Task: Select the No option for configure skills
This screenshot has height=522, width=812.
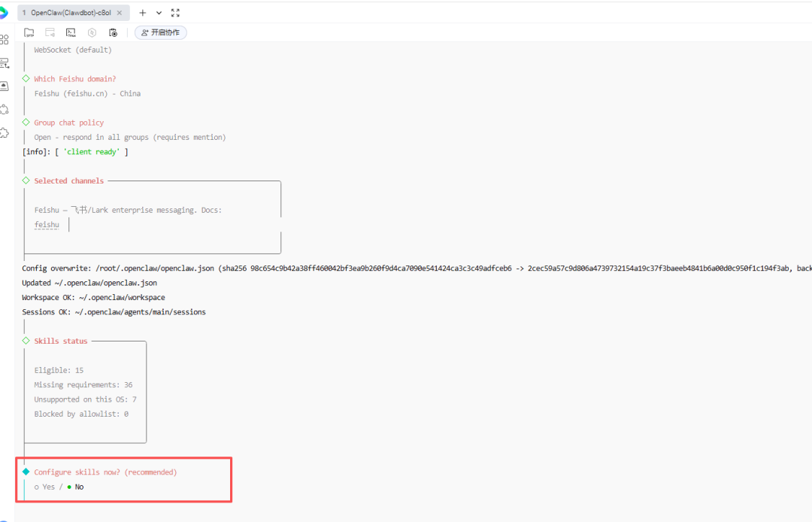Action: (76, 487)
